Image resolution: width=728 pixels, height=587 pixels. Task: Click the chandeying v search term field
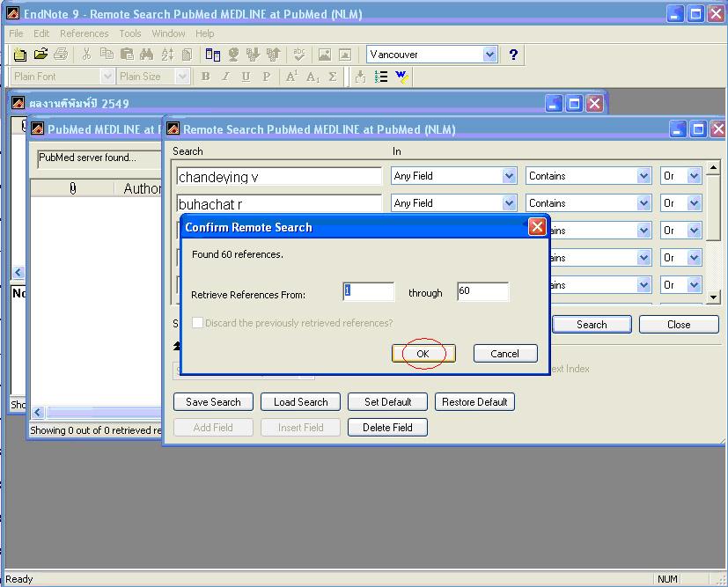279,177
